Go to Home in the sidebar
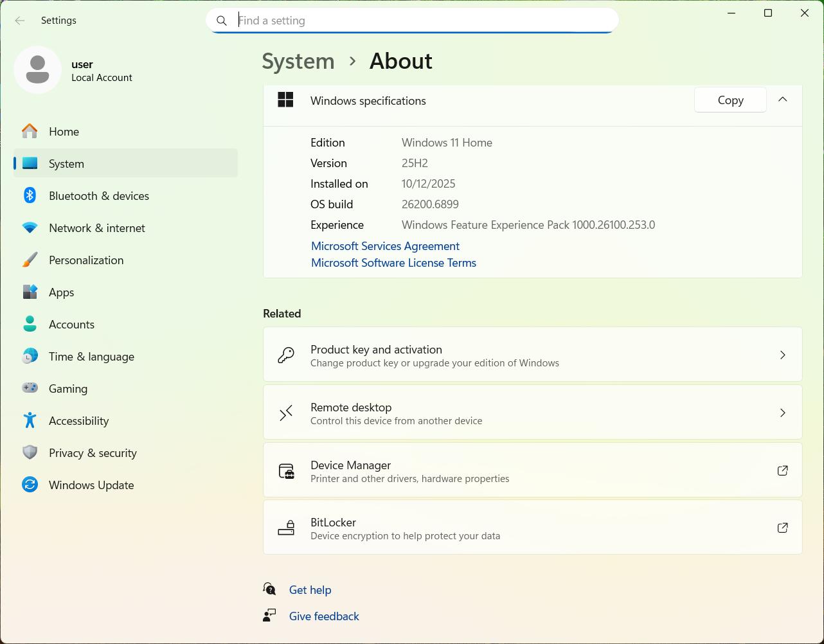 click(x=64, y=131)
